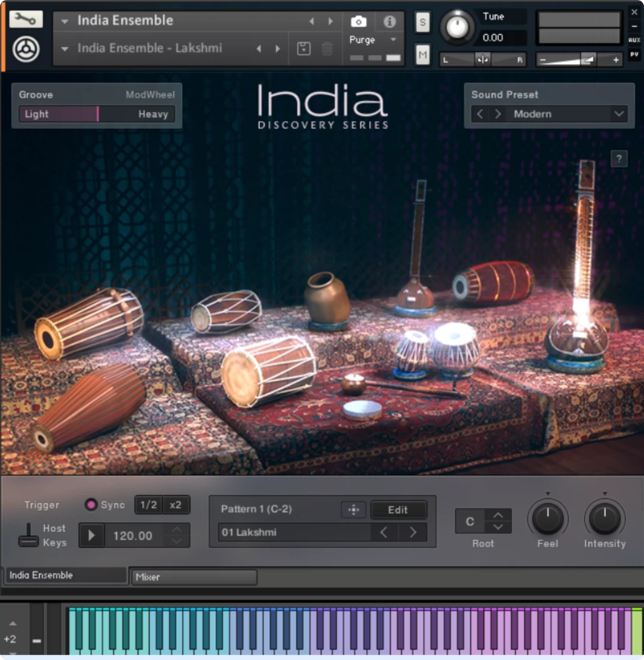644x660 pixels.
Task: Go to previous instrument arrow
Action: pyautogui.click(x=312, y=21)
